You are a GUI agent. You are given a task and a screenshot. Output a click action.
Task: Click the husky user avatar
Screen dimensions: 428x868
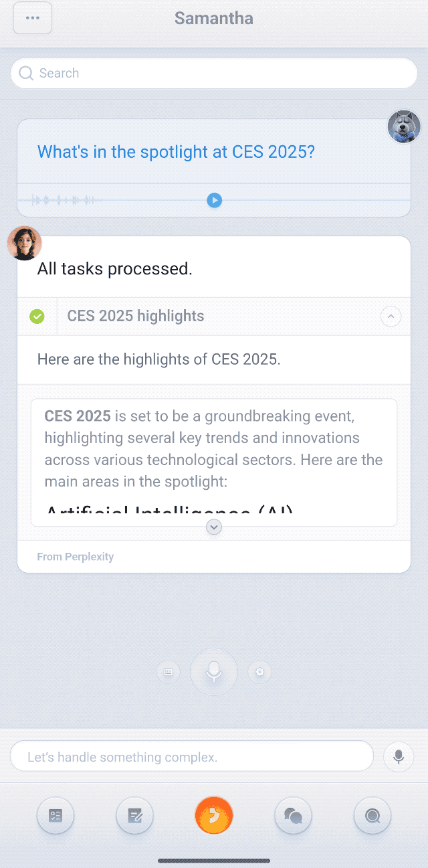(x=404, y=126)
